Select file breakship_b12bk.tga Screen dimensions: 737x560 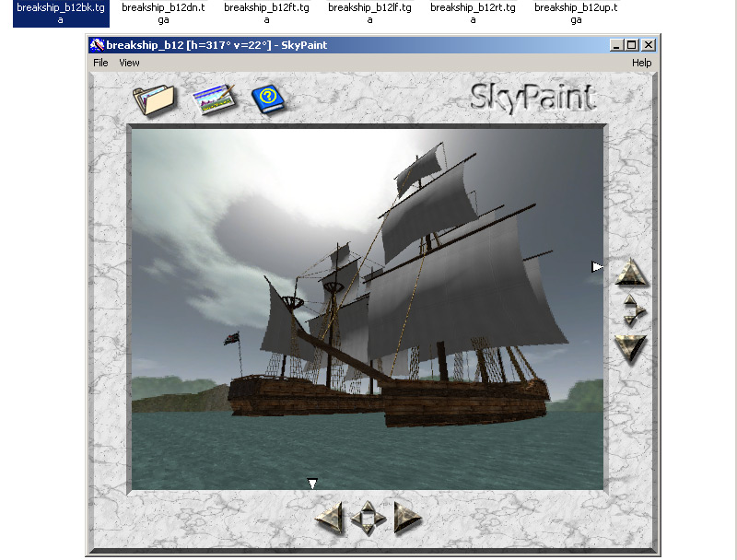(x=61, y=13)
